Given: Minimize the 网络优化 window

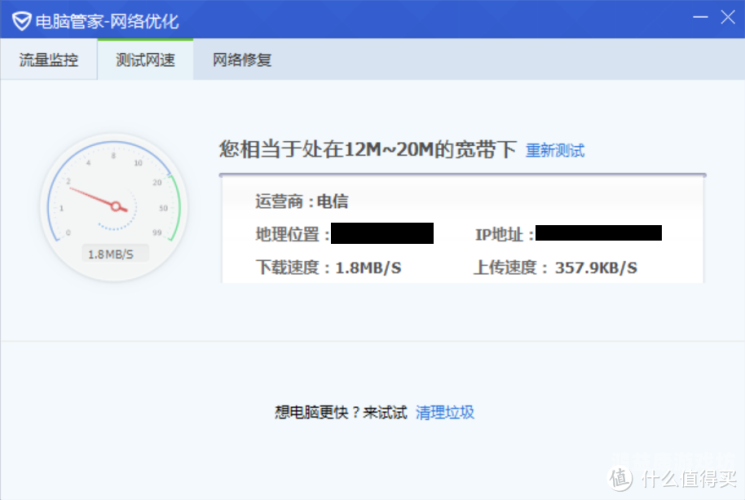Looking at the screenshot, I should coord(700,18).
